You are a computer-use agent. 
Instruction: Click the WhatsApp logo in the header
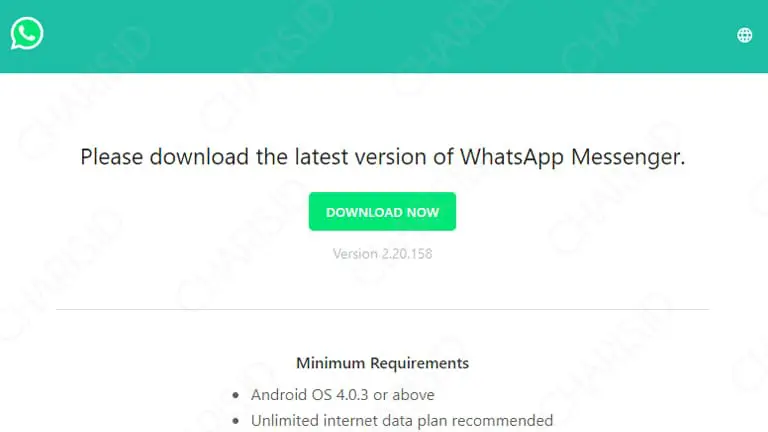[27, 33]
